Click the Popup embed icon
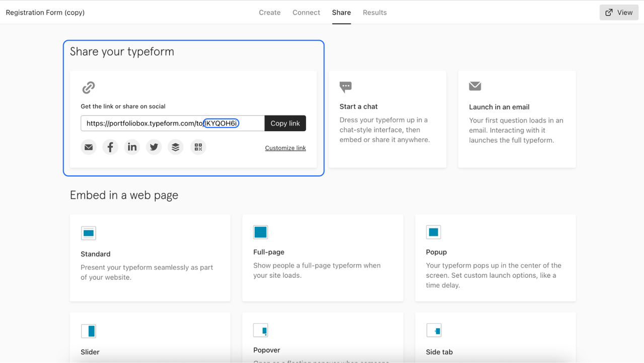644x363 pixels. pos(433,232)
